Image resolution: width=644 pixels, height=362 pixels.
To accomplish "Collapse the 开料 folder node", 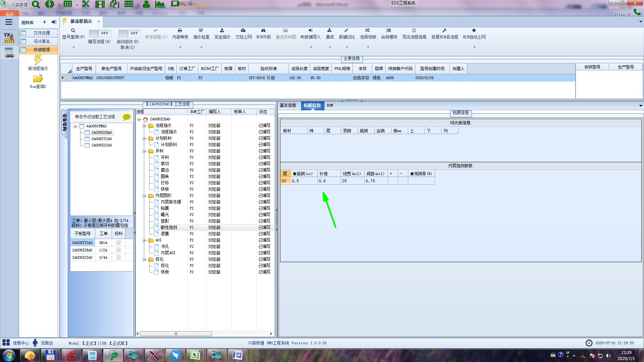I will click(144, 151).
